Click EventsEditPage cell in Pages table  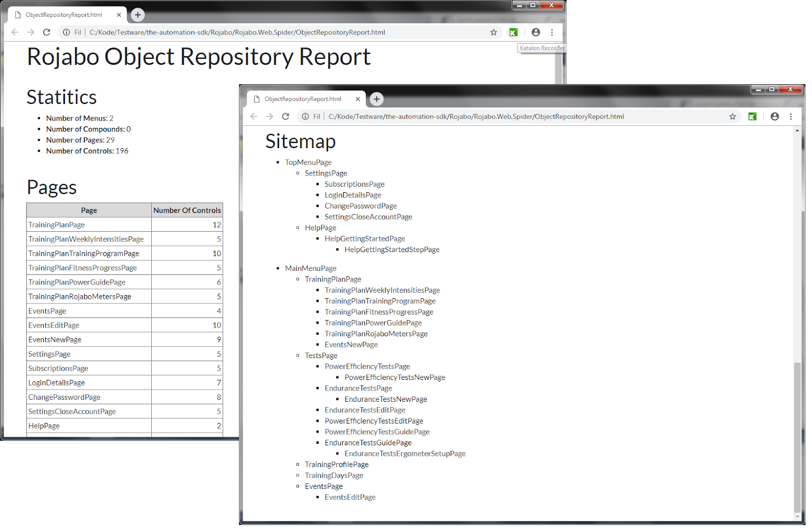[x=89, y=325]
